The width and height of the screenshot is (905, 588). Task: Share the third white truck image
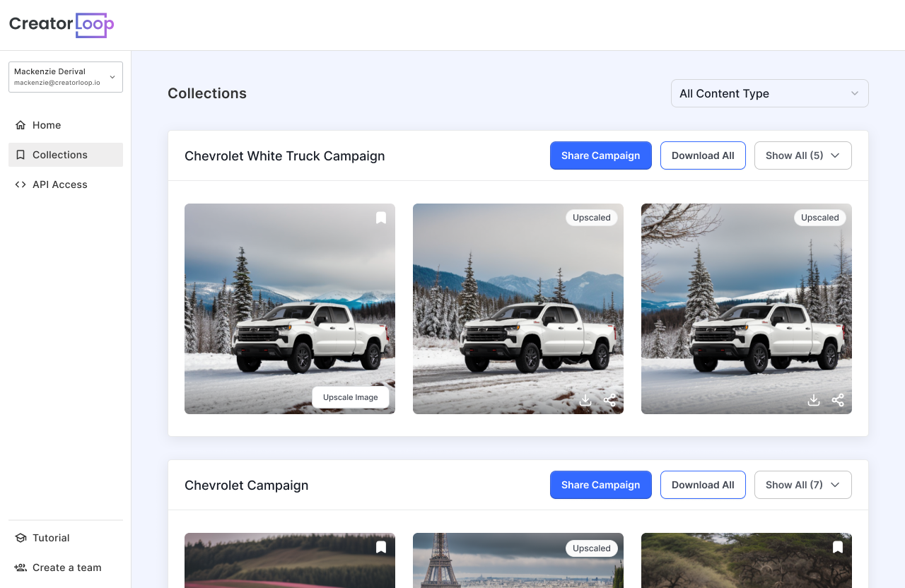[838, 400]
